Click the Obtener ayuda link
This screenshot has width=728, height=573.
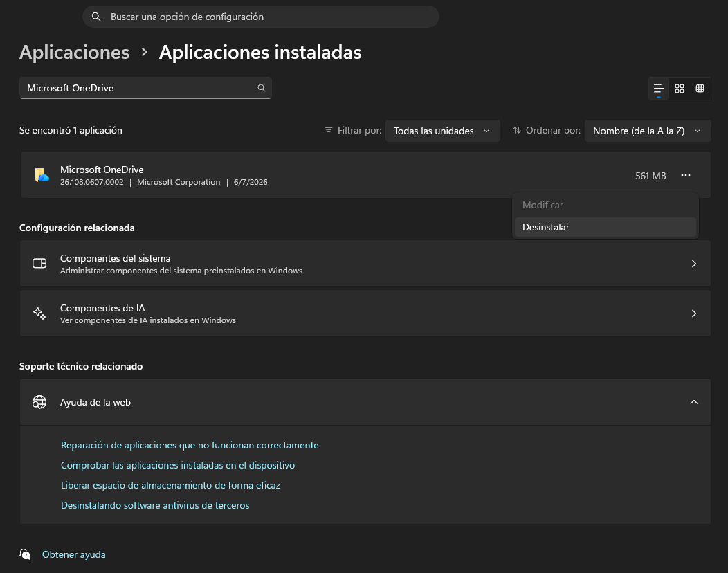point(74,554)
